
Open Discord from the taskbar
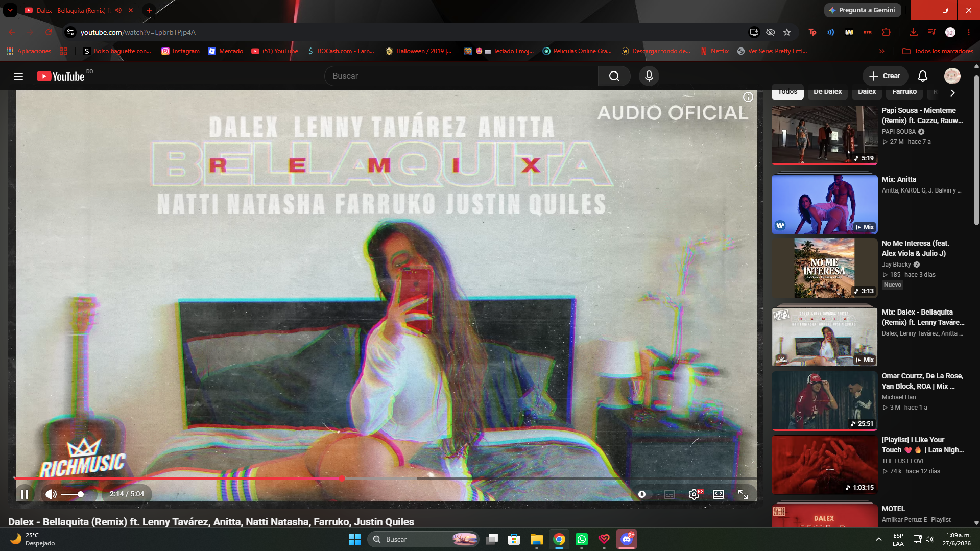[x=627, y=539]
